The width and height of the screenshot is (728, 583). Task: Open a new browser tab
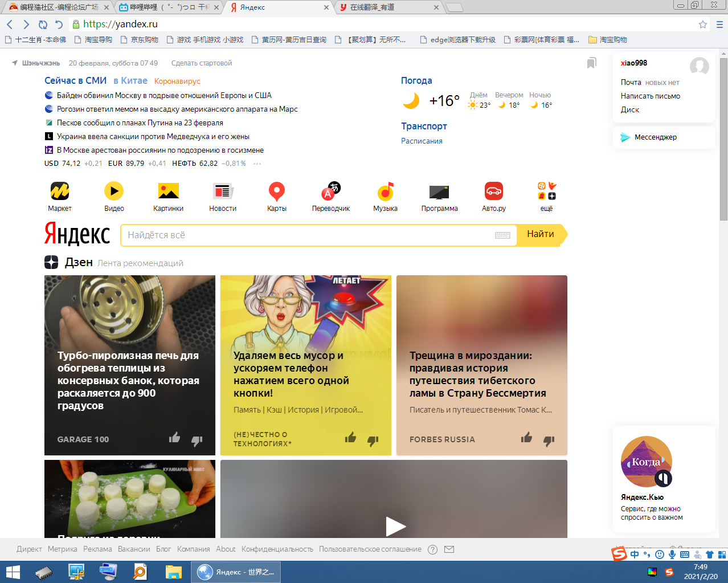coord(454,7)
